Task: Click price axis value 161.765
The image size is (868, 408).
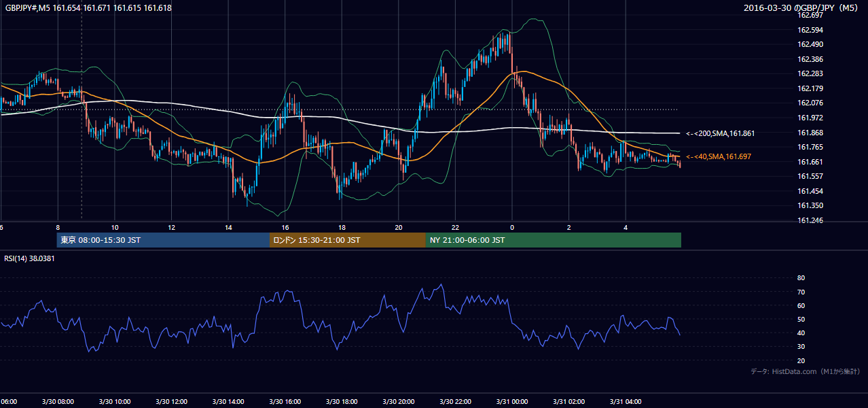Action: click(810, 147)
